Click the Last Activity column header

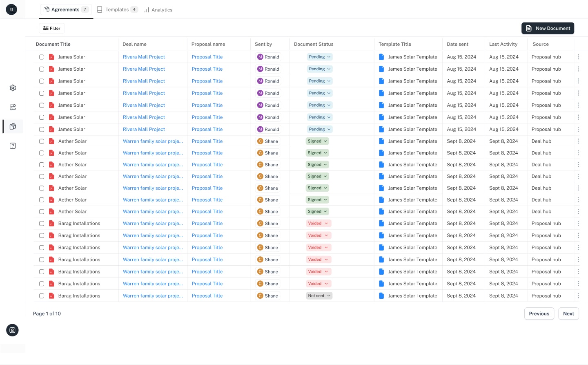tap(503, 44)
